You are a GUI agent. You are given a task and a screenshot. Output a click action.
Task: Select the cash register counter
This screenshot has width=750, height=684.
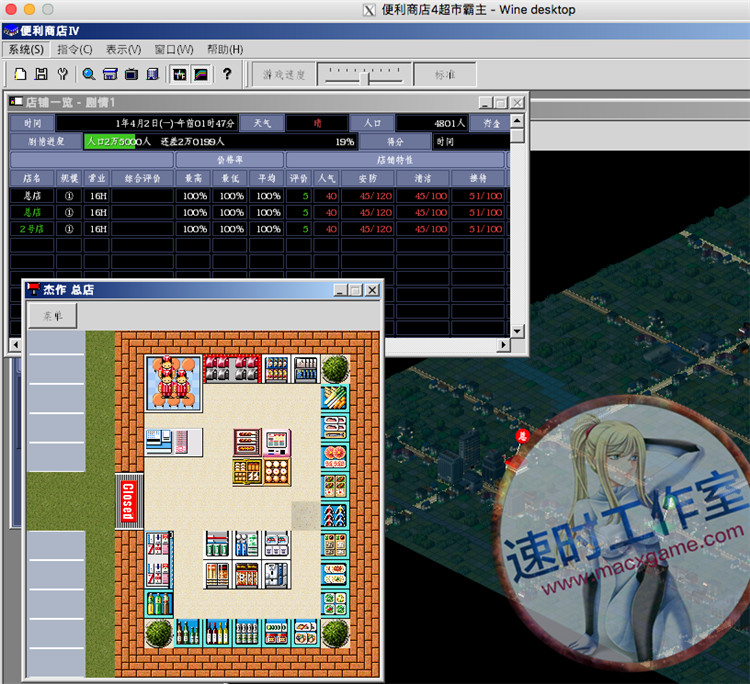pyautogui.click(x=174, y=442)
